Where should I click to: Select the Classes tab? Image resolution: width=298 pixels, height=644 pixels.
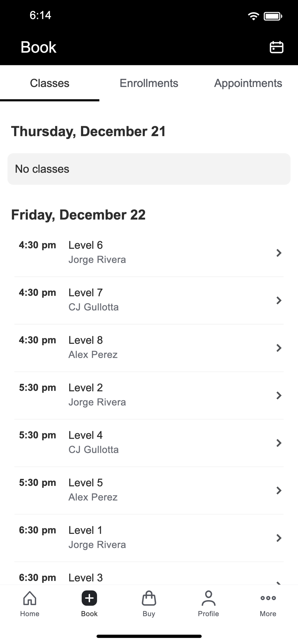(x=50, y=83)
